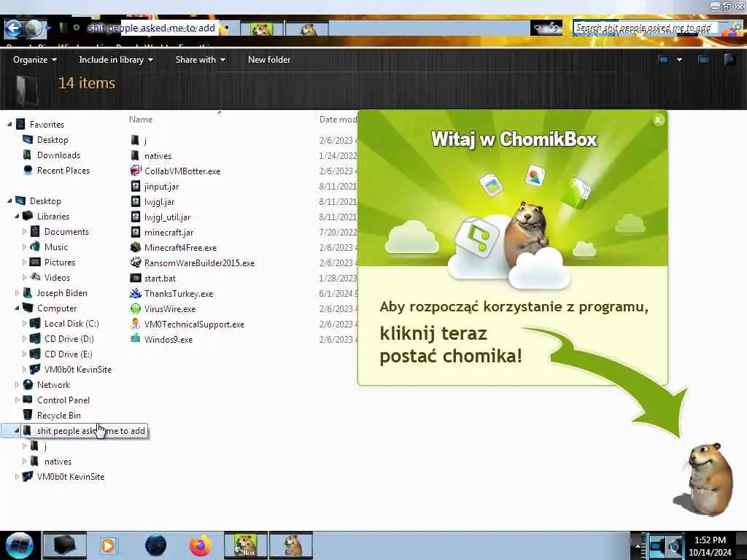Viewport: 747px width, 560px height.
Task: Open CD Drive (D:) in tree
Action: click(69, 338)
